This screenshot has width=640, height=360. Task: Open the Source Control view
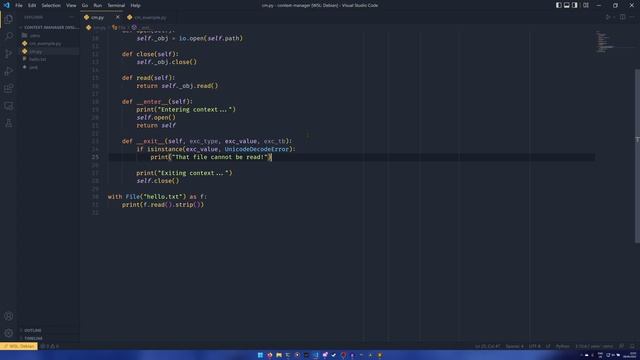(9, 53)
